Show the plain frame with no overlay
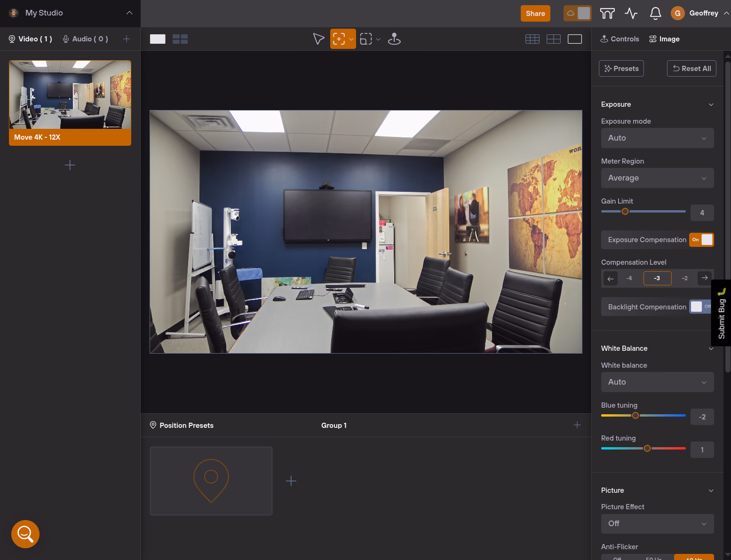 [575, 39]
